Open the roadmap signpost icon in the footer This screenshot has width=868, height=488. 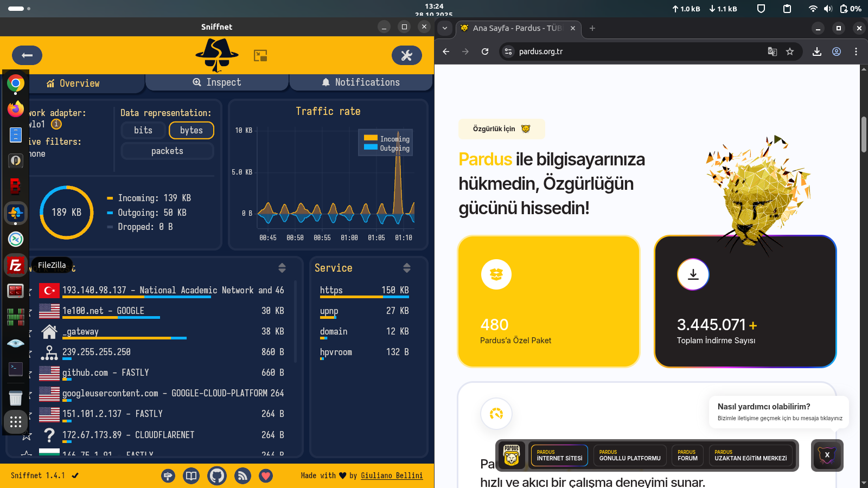[168, 476]
